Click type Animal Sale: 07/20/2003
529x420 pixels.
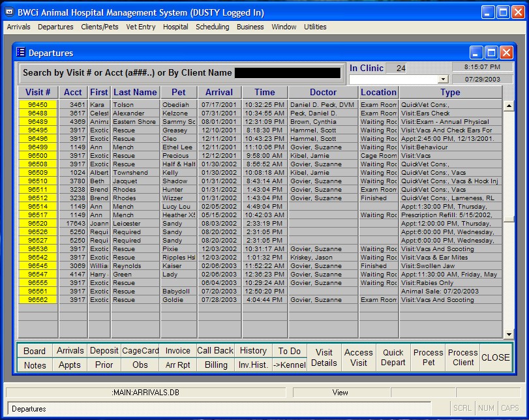coord(440,291)
